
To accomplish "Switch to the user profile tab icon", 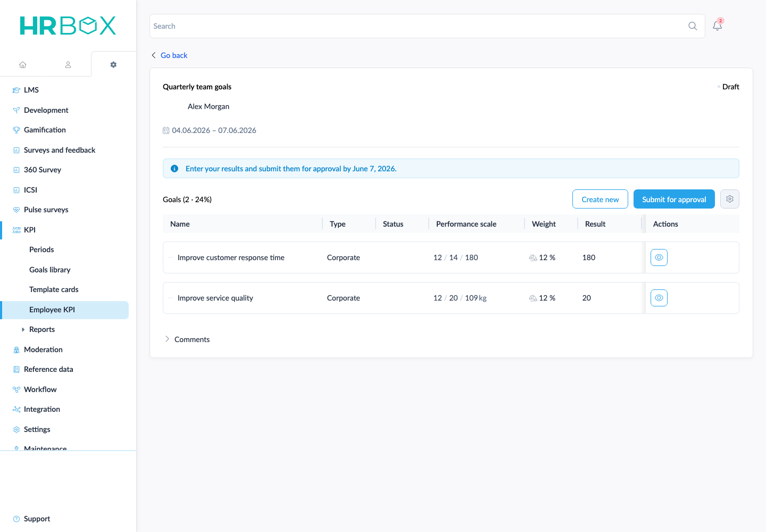I will (x=68, y=65).
